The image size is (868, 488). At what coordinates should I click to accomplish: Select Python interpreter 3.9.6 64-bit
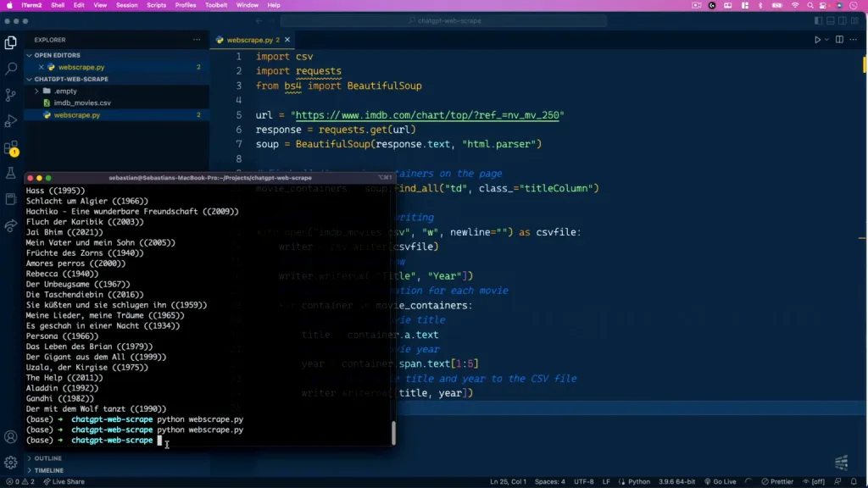676,482
